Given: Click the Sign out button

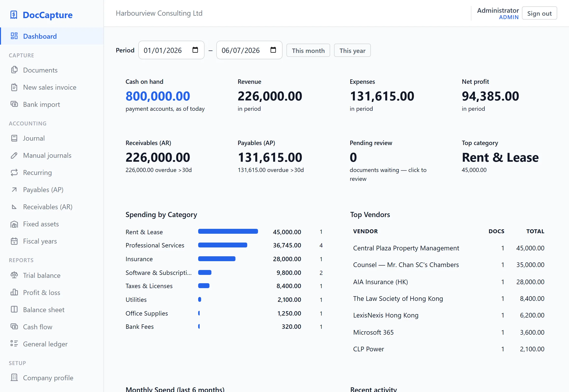Looking at the screenshot, I should (539, 13).
